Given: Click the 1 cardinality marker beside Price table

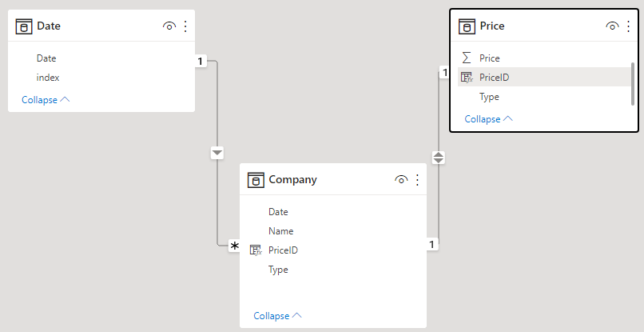Looking at the screenshot, I should pos(444,73).
